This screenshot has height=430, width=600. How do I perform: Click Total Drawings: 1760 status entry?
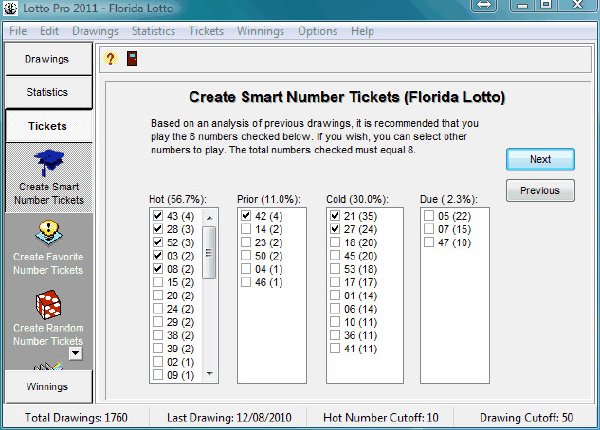pos(76,417)
